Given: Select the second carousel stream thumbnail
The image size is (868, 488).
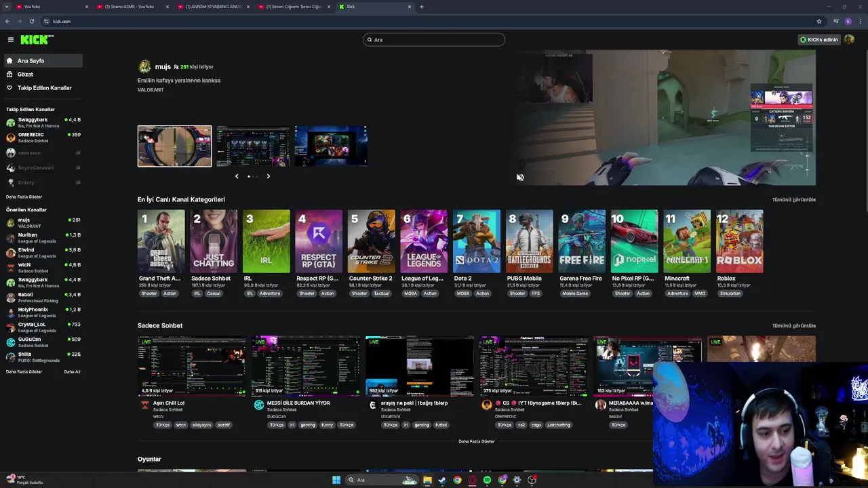Looking at the screenshot, I should click(x=253, y=146).
